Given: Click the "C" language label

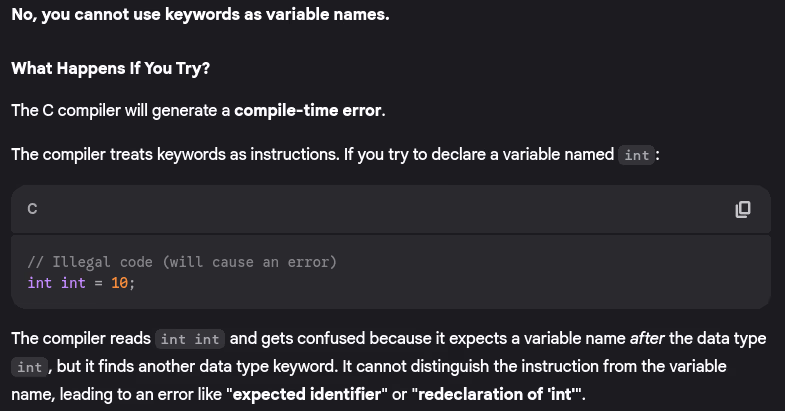Looking at the screenshot, I should click(x=32, y=210).
